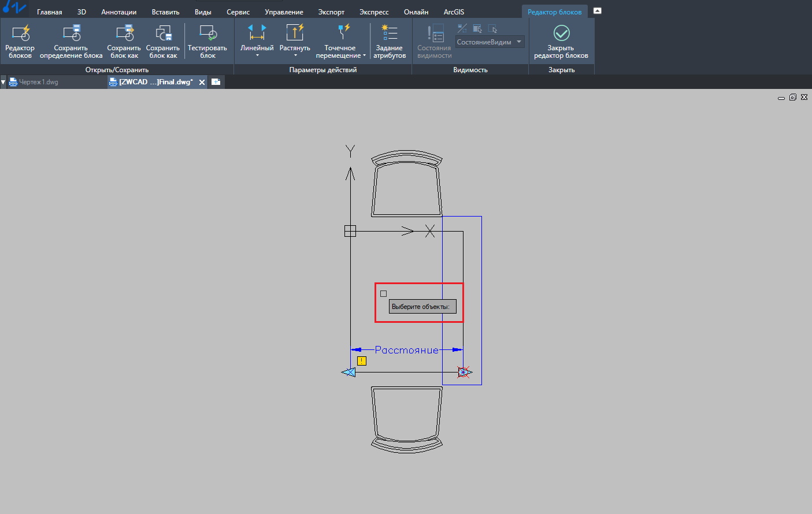Click the Параметры действий panel title
Viewport: 812px width, 514px height.
(x=323, y=70)
